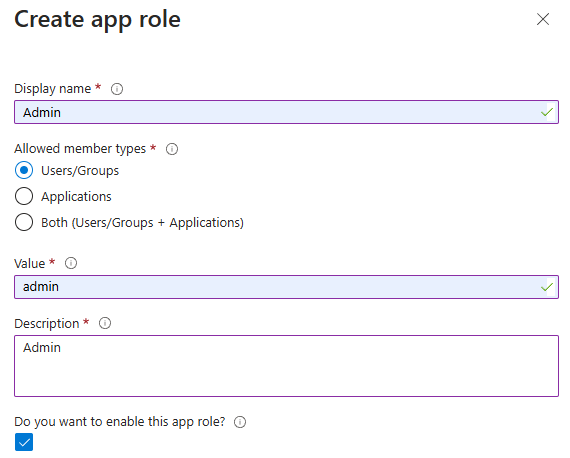
Task: Click the Create app role heading
Action: (x=97, y=20)
